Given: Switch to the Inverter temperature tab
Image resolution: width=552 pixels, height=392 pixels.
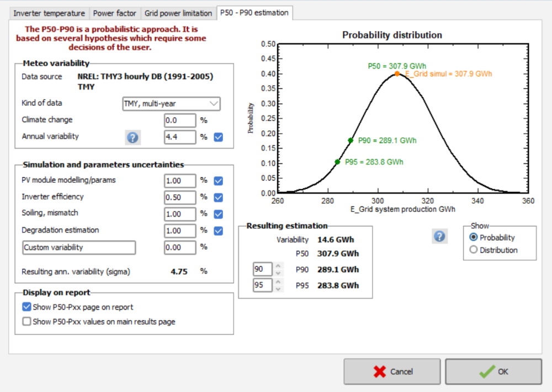Looking at the screenshot, I should click(49, 13).
